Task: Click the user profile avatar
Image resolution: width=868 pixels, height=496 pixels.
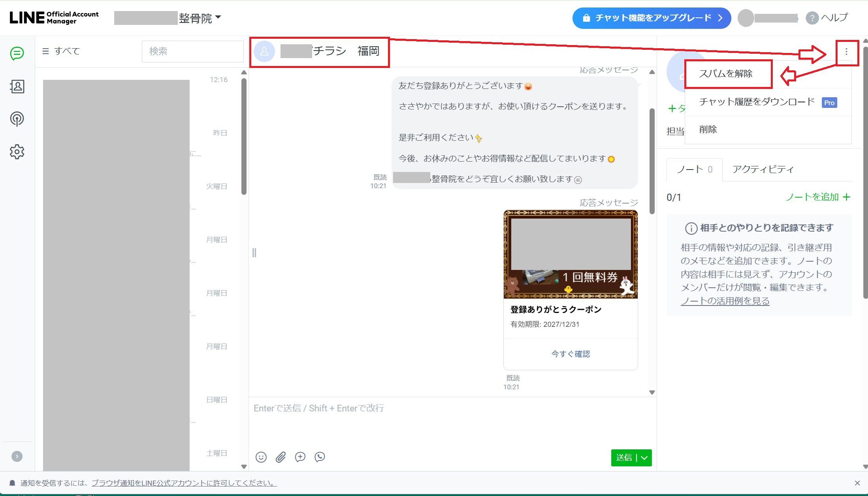Action: click(746, 18)
